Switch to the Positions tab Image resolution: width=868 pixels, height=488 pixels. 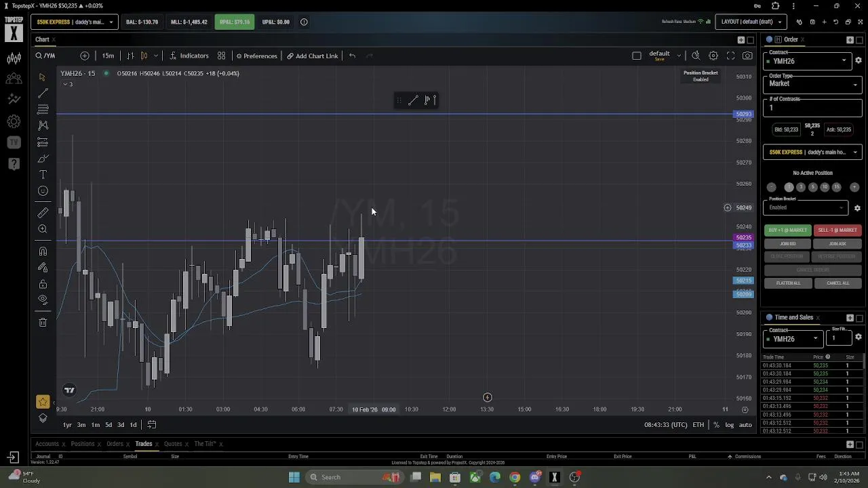[x=83, y=444]
